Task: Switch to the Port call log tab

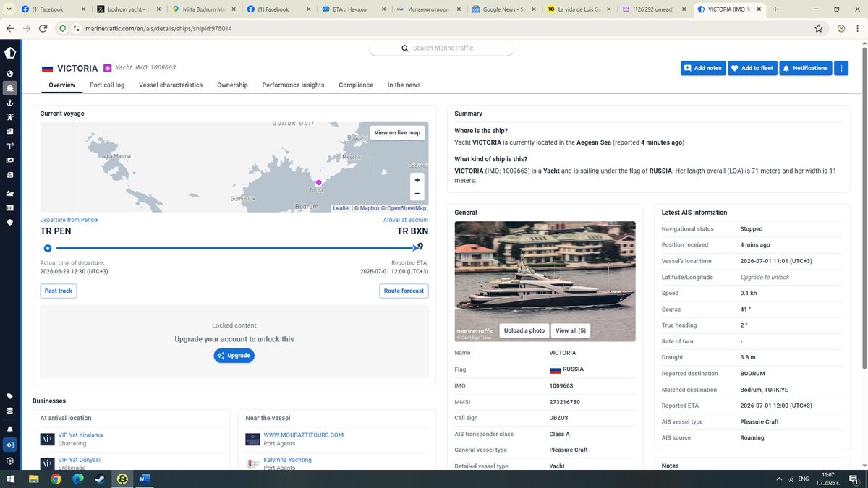Action: coord(107,85)
